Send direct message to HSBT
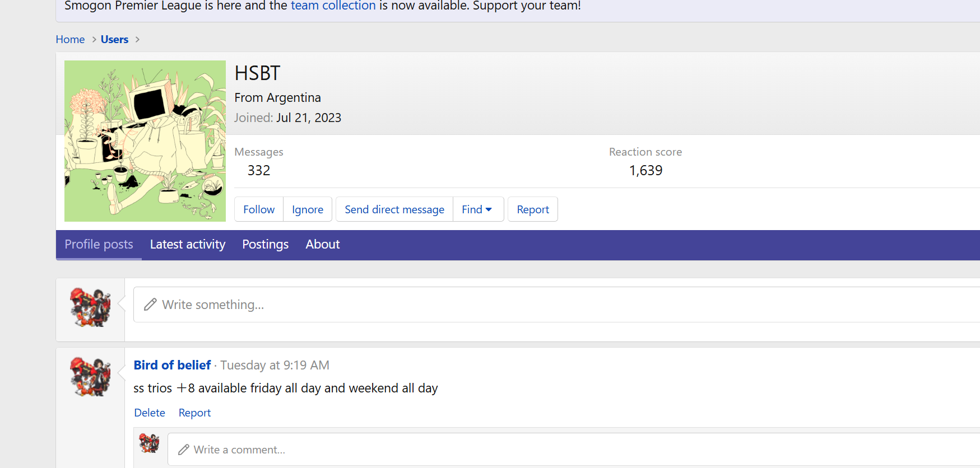 click(394, 209)
